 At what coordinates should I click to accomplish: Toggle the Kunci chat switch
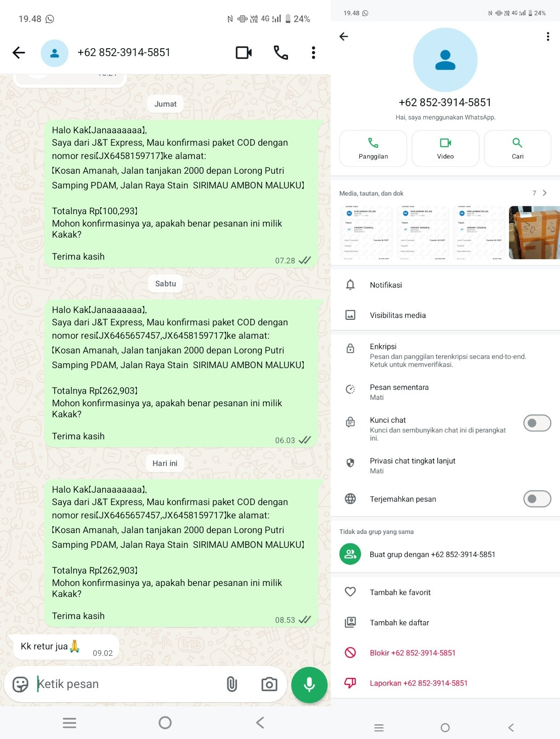click(537, 423)
